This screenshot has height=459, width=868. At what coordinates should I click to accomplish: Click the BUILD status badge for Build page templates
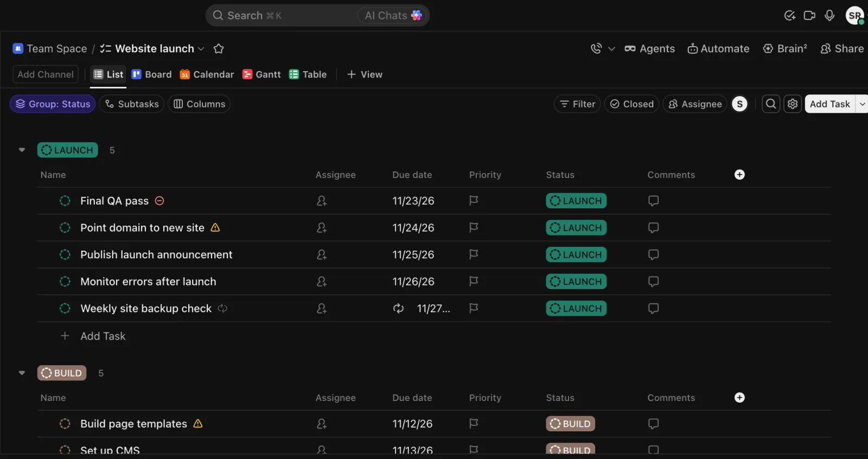pyautogui.click(x=570, y=424)
